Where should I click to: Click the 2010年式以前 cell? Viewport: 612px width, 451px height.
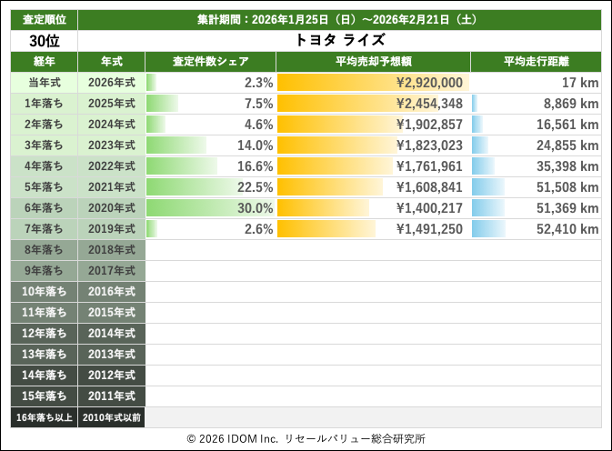111,417
